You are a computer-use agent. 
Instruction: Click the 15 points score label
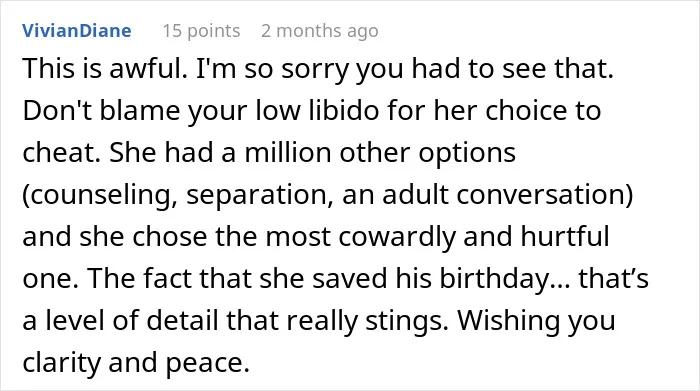[201, 31]
